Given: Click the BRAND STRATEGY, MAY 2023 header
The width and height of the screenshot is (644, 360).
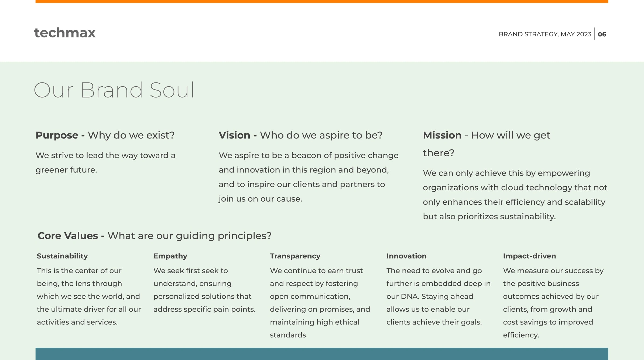Looking at the screenshot, I should click(545, 34).
